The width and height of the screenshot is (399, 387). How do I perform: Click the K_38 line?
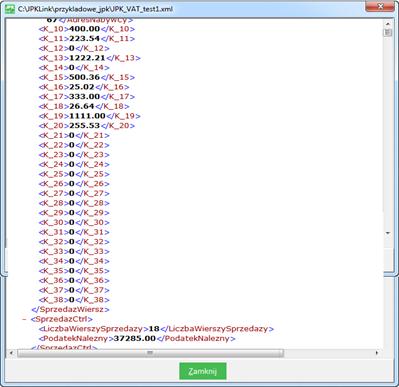pos(74,300)
